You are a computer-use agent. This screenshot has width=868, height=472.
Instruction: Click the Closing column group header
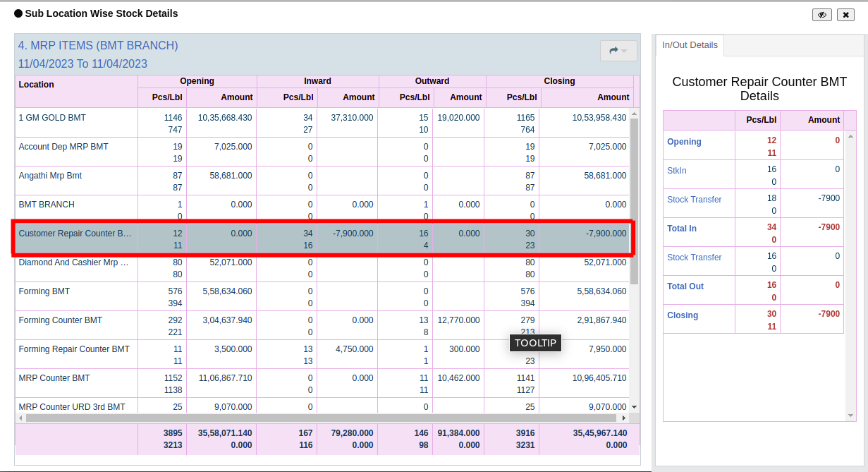pos(559,81)
